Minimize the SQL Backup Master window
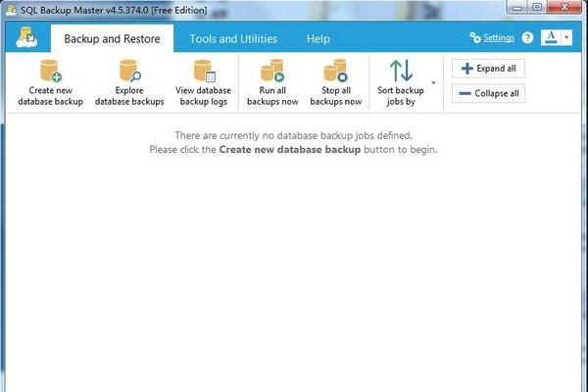 coord(517,8)
